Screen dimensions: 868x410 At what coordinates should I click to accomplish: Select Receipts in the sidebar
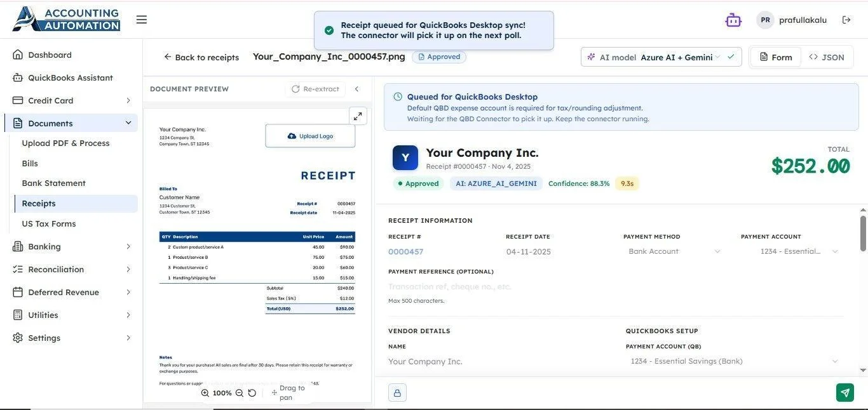76,203
